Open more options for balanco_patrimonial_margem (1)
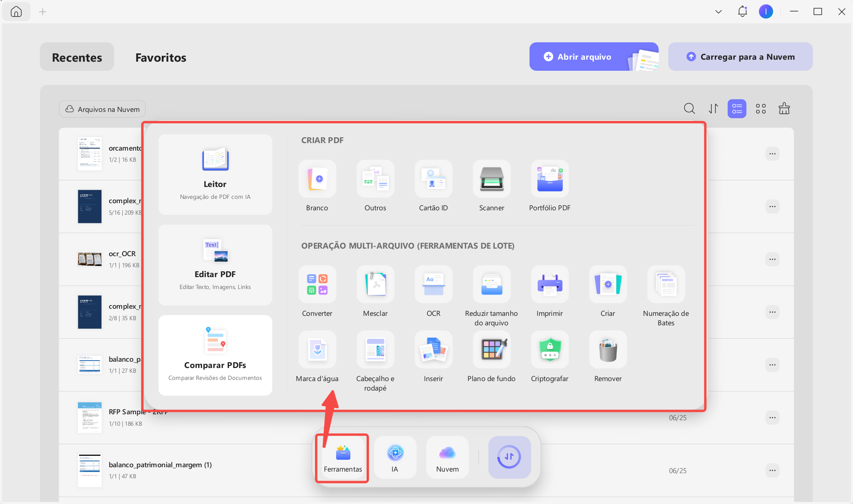The image size is (853, 504). coord(772,470)
